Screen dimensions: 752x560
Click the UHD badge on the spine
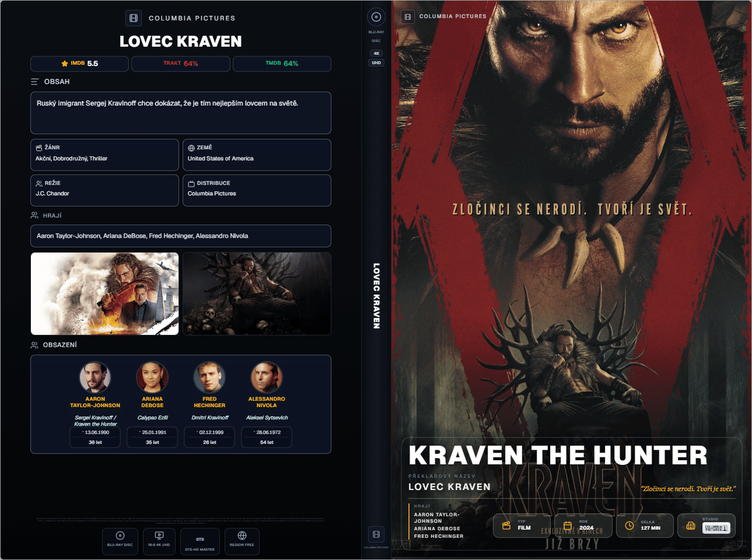point(376,62)
